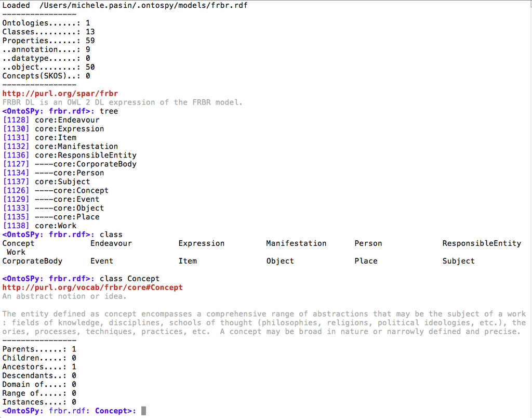The image size is (532, 418).
Task: Click 'Concept' in the class listing
Action: pyautogui.click(x=18, y=243)
